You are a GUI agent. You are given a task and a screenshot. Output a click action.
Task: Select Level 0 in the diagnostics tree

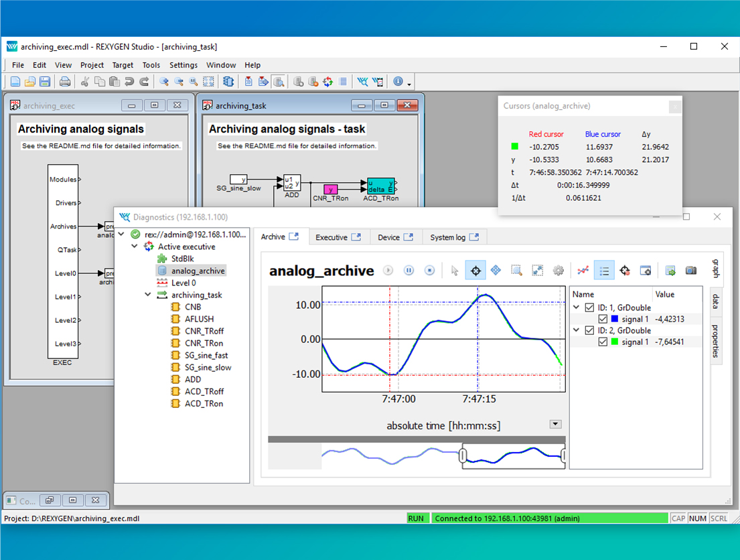pos(183,283)
